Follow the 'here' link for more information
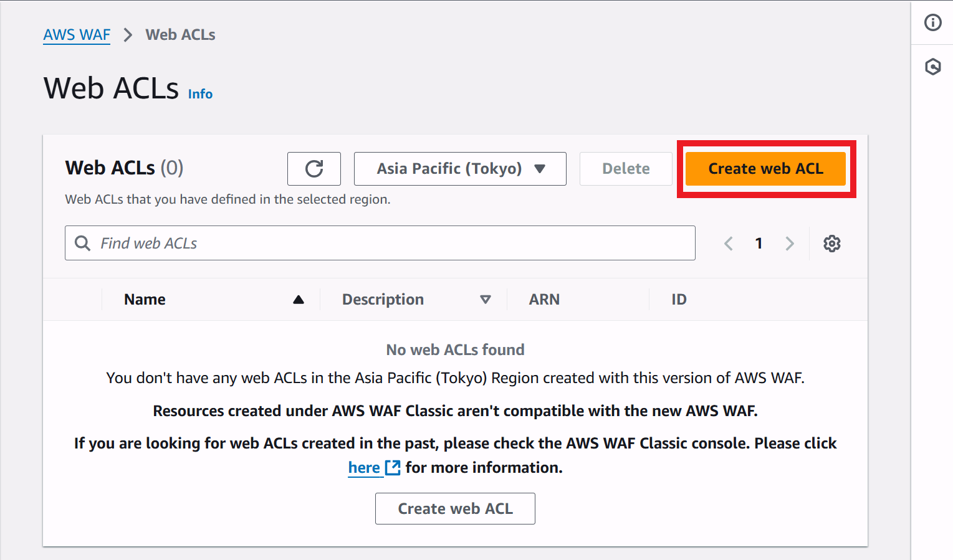The image size is (953, 560). pos(364,468)
